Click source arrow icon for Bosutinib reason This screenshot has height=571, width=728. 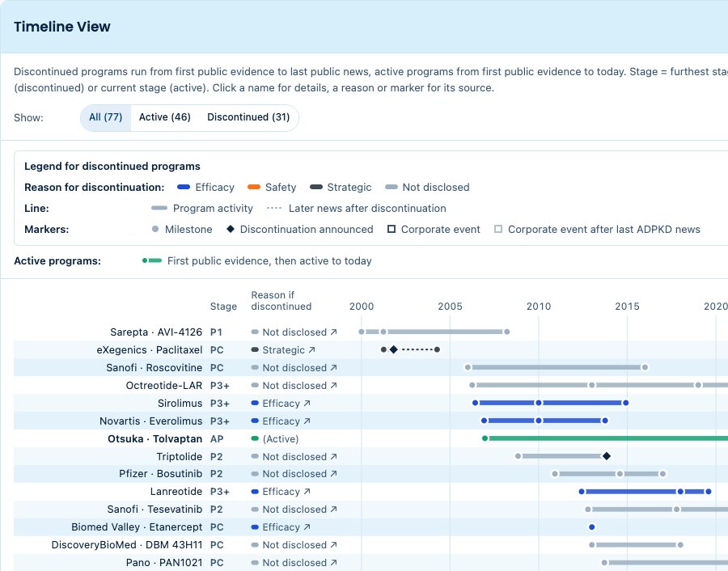(334, 473)
